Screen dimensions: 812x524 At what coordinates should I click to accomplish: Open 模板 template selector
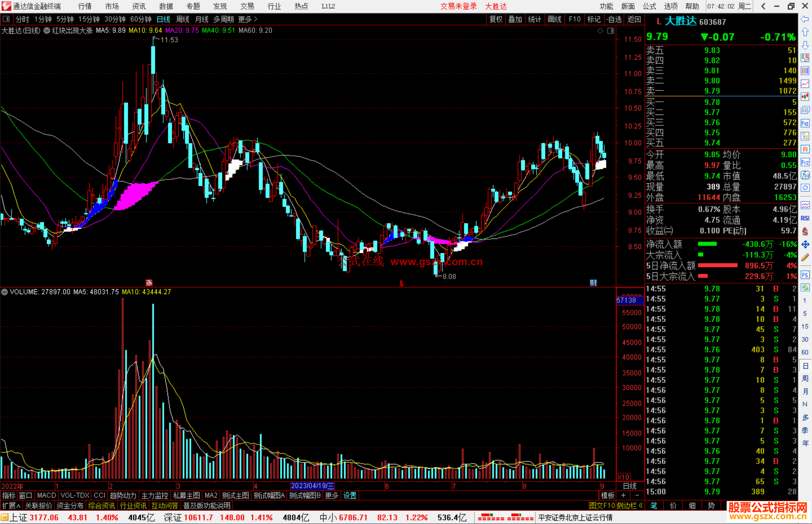607,495
